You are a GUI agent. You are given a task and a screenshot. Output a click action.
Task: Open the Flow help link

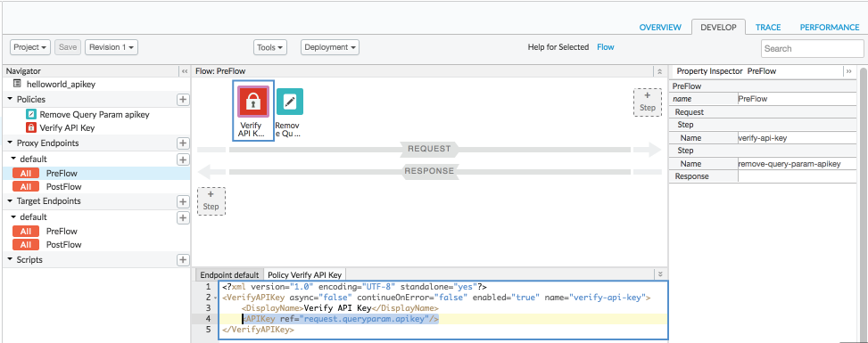(605, 47)
